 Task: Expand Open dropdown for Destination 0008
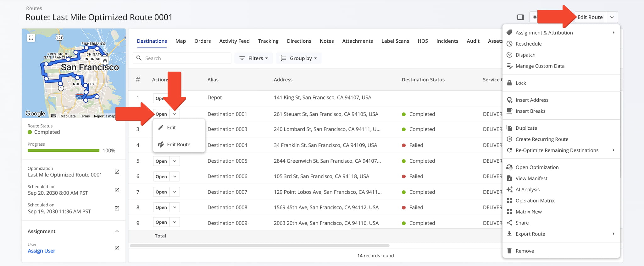[175, 207]
